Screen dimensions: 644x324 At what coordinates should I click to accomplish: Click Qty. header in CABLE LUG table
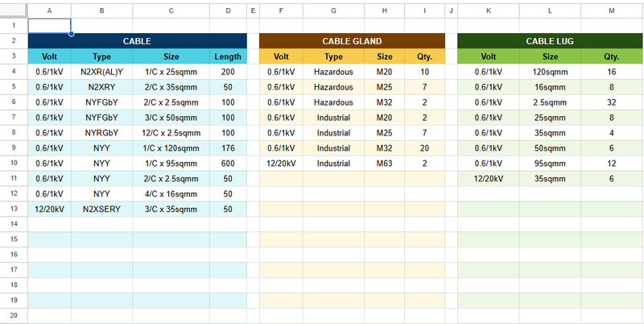[x=612, y=56]
